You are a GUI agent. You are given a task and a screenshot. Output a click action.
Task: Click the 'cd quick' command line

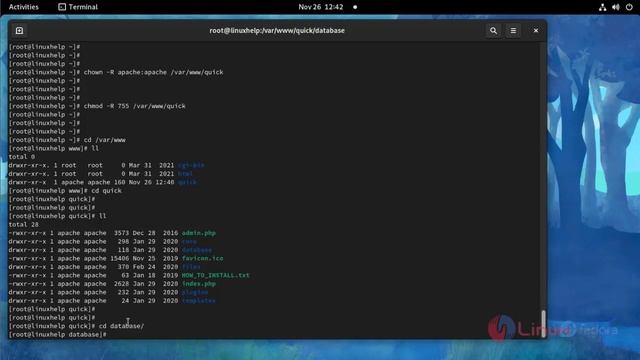click(x=65, y=191)
